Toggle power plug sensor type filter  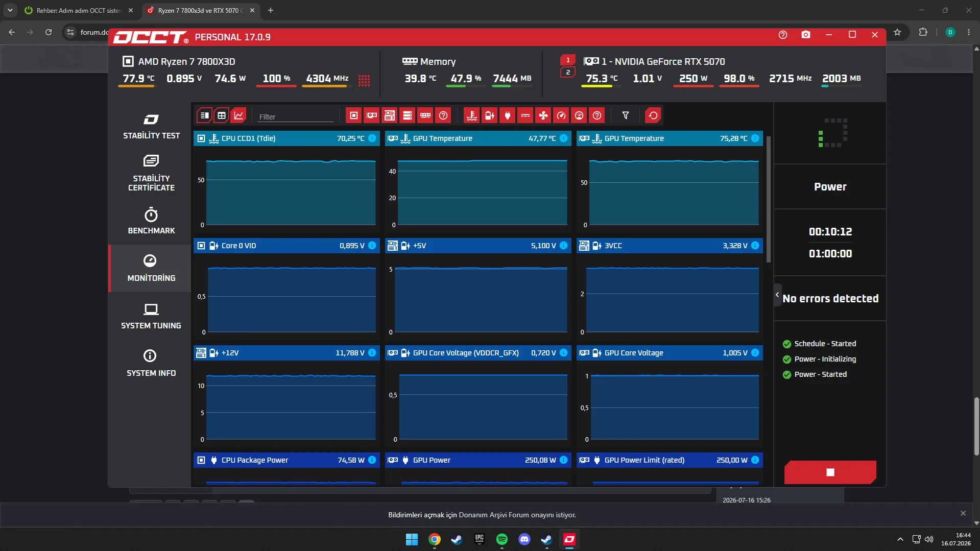pos(508,115)
